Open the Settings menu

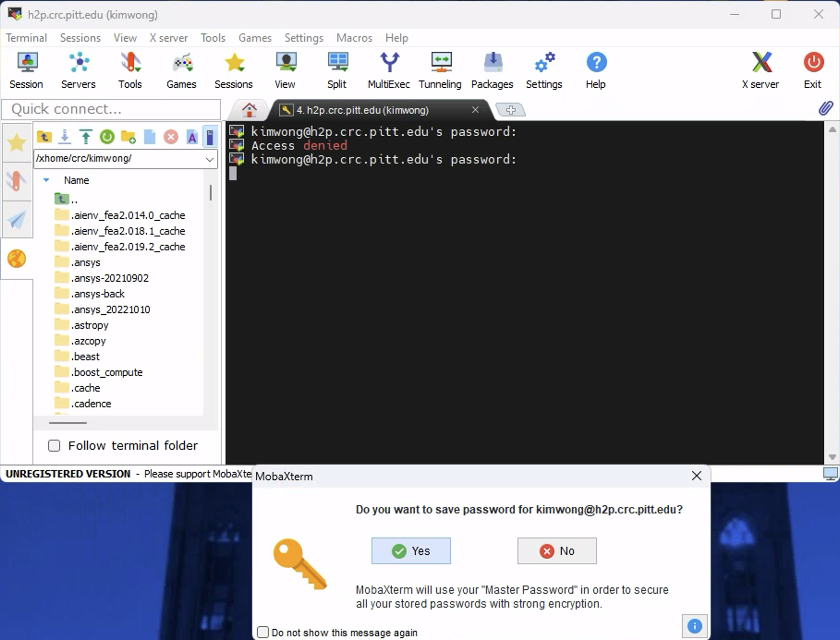(304, 38)
